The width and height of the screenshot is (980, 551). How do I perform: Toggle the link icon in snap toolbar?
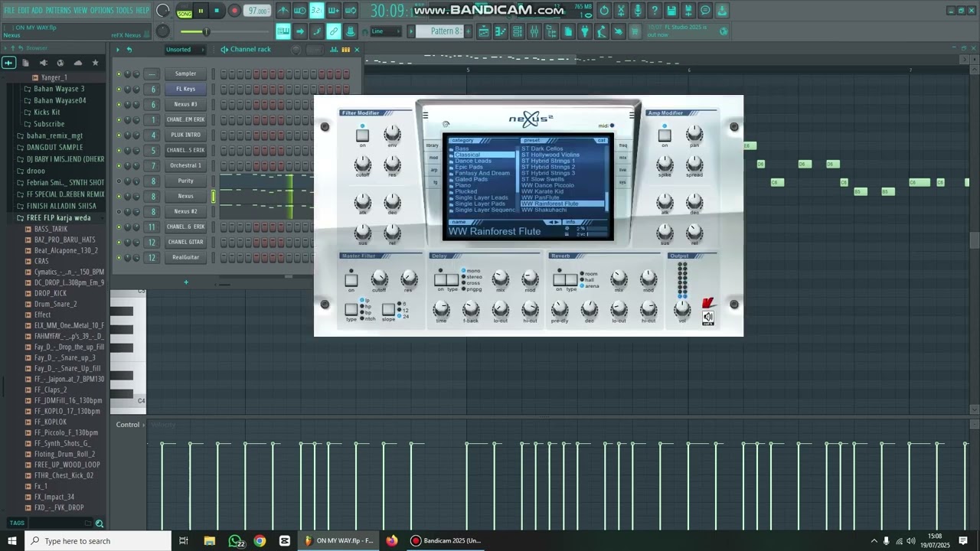coord(334,31)
